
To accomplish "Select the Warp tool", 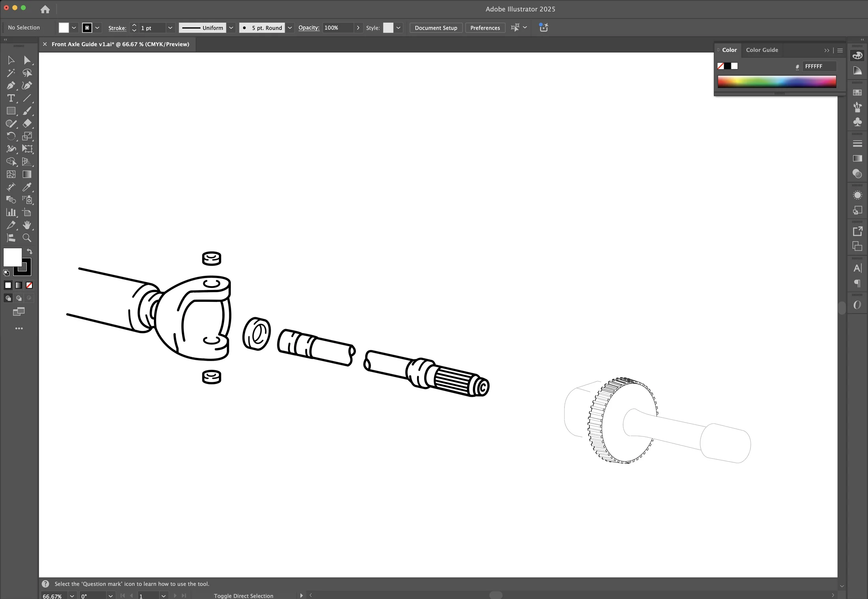I will pos(11,149).
